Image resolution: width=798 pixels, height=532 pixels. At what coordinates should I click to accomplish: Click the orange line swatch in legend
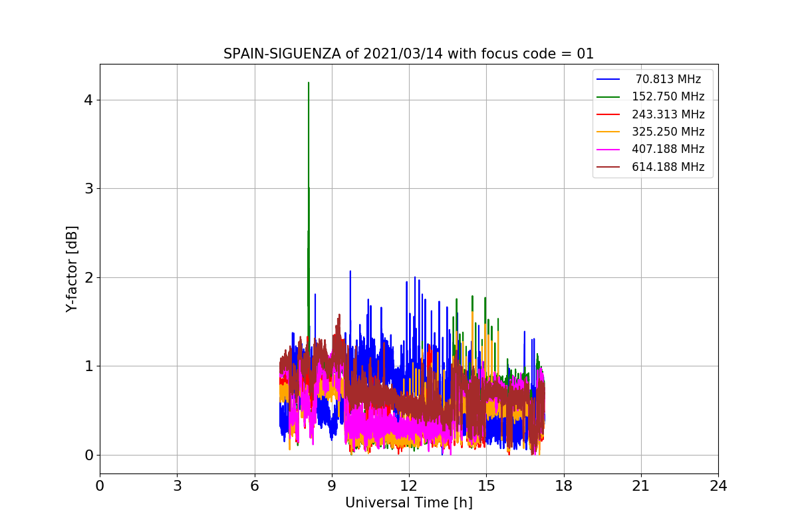coord(608,132)
